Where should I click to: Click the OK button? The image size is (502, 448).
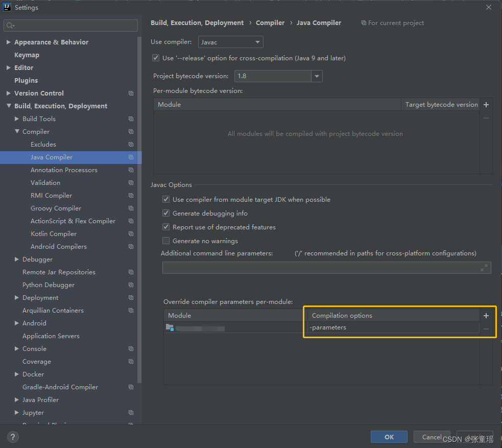tap(389, 437)
